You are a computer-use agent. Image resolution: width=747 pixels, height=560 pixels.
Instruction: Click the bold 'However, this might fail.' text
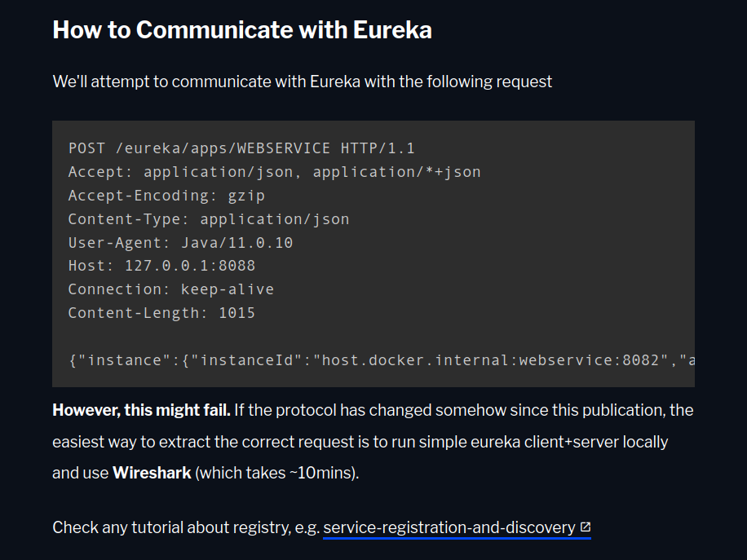coord(142,410)
